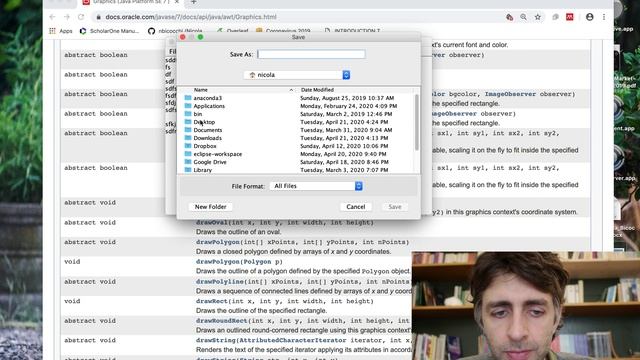640x360 pixels.
Task: Open the Coronavirus 2019 bookmark folder
Action: 283,31
